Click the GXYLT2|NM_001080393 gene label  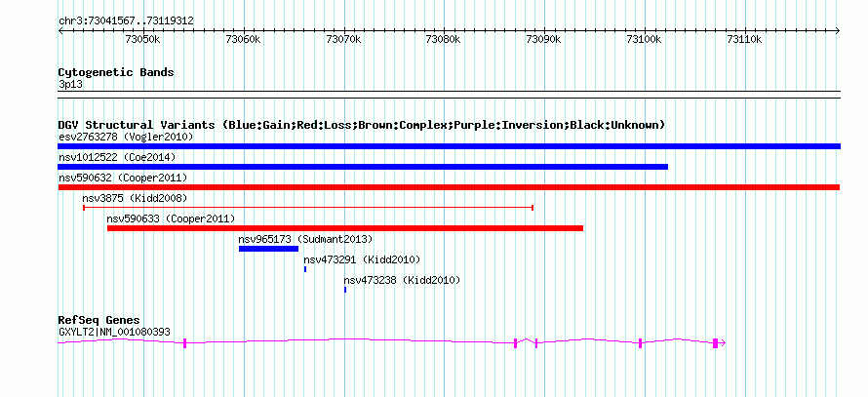[x=114, y=333]
